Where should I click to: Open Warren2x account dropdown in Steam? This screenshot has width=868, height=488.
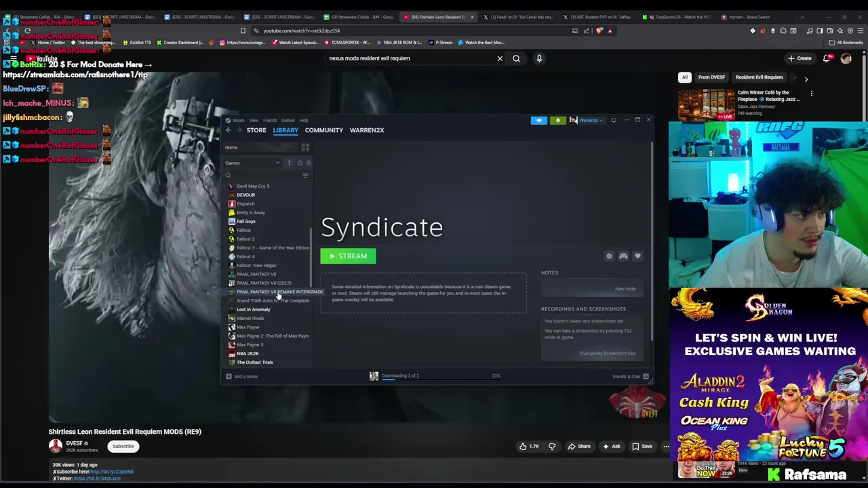pos(587,120)
